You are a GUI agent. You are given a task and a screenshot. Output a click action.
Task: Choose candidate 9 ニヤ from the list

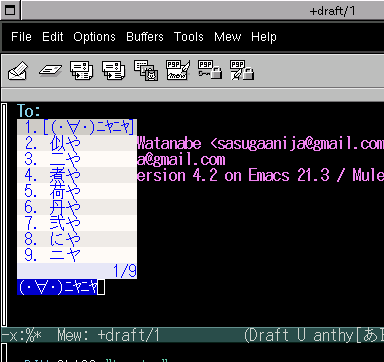[x=77, y=255]
